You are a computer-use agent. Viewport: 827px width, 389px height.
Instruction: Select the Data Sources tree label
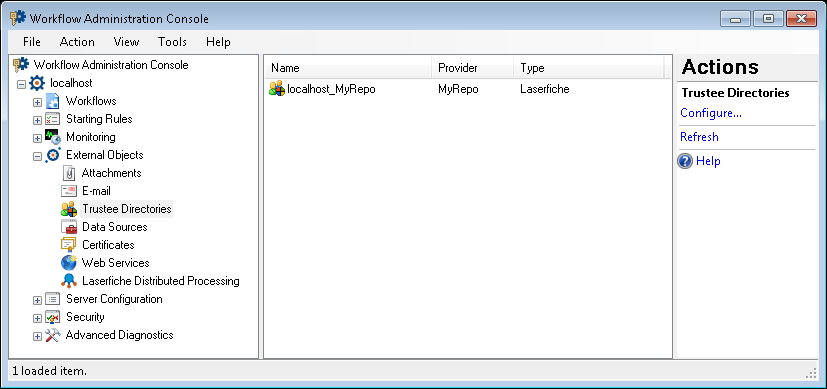[114, 227]
